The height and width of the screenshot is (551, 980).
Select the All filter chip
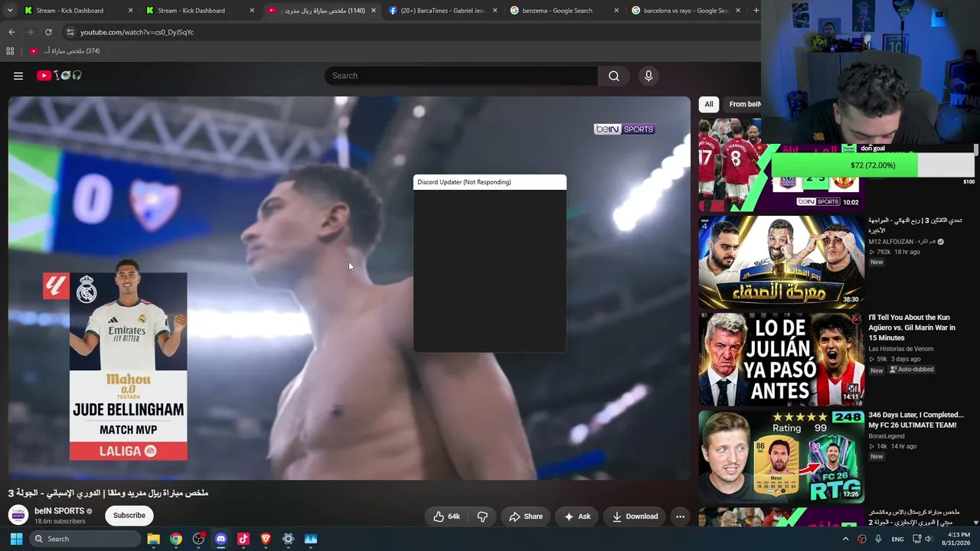point(709,104)
